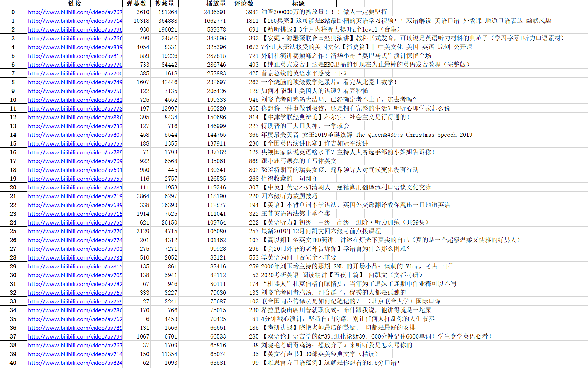This screenshot has height=368, width=588.
Task: Open the av749 link in row 8
Action: 75,82
